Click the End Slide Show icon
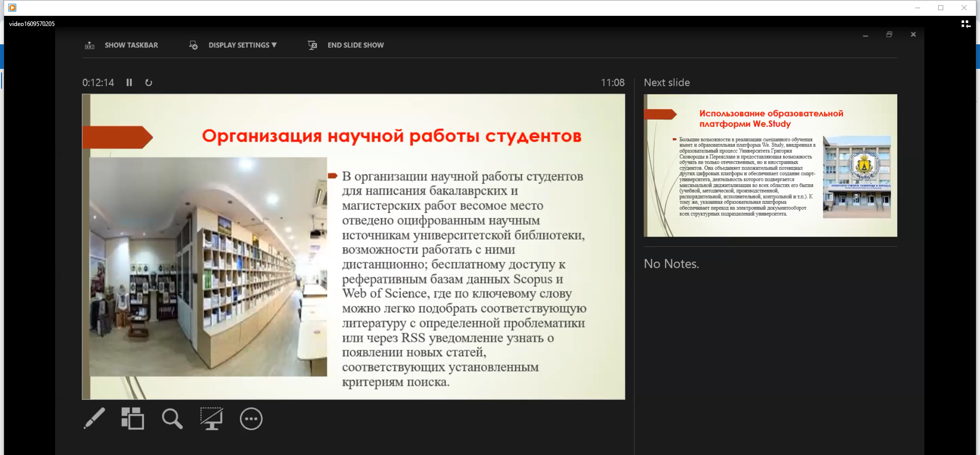Screen dimensions: 980x455 (312, 45)
